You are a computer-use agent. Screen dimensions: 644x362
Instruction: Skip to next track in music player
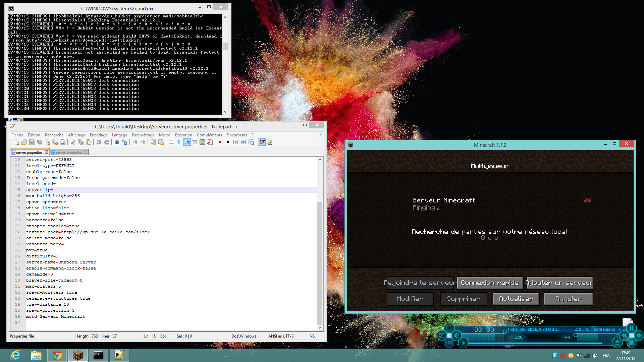638,335
